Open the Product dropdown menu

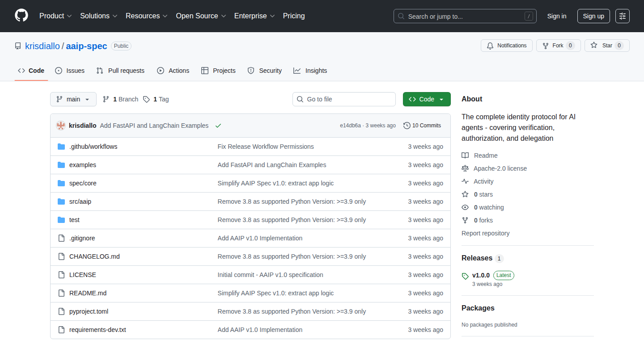pyautogui.click(x=55, y=16)
